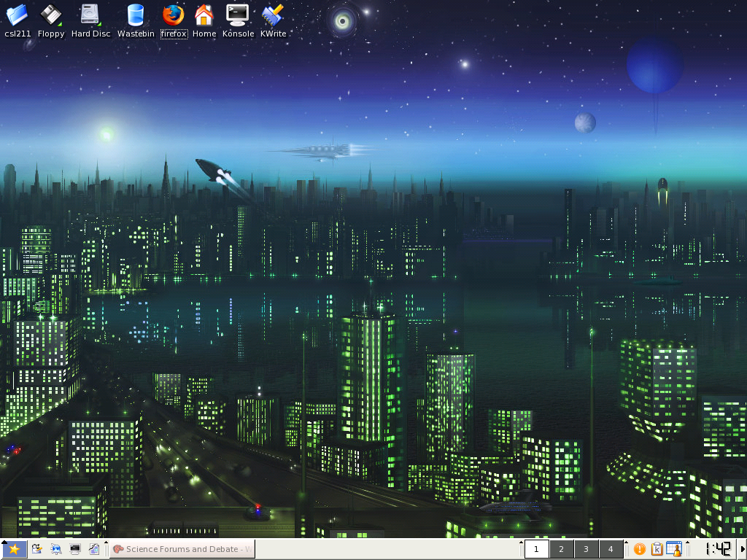Viewport: 747px width, 560px height.
Task: Open the Klipper clipboard tray icon
Action: click(657, 549)
